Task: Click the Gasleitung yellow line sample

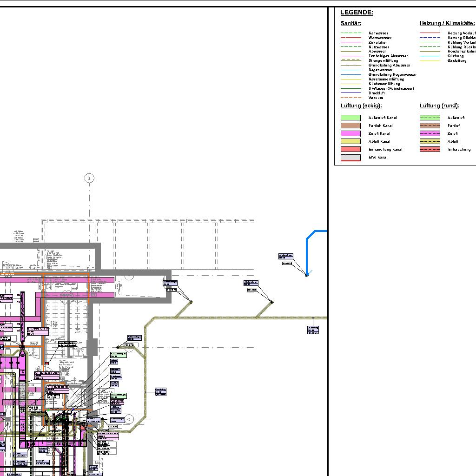Action: pos(430,61)
